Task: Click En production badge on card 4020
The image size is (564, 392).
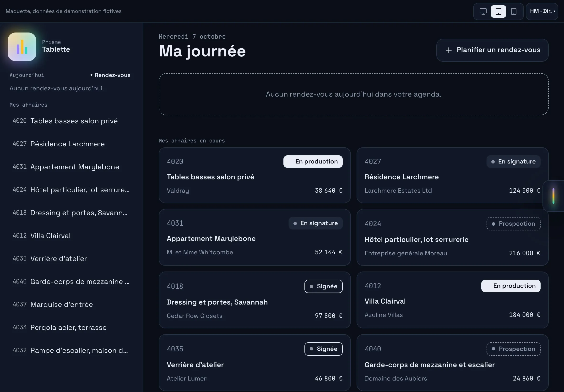Action: [x=313, y=162]
